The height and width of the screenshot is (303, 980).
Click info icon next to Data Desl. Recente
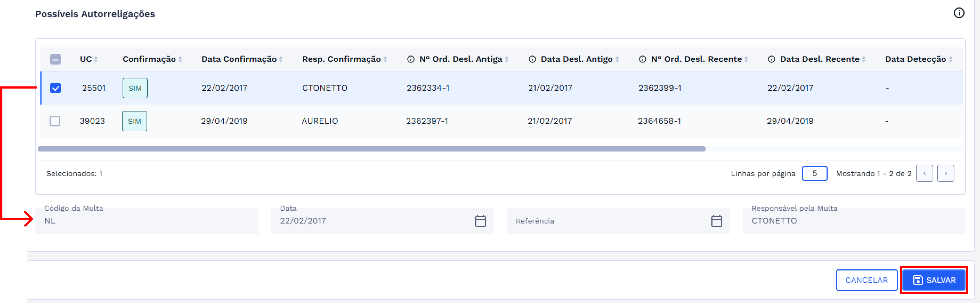tap(771, 59)
